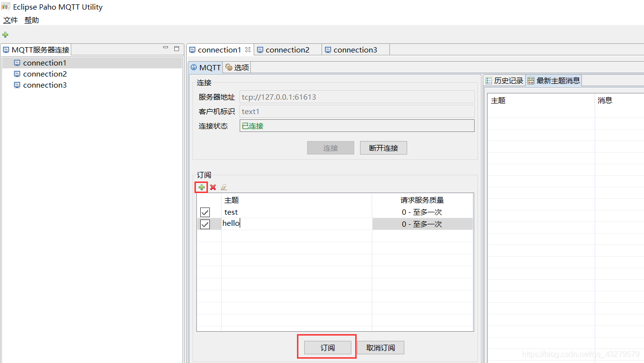The height and width of the screenshot is (363, 644).
Task: Click the 取消订阅 unsubscribe button
Action: pos(381,348)
